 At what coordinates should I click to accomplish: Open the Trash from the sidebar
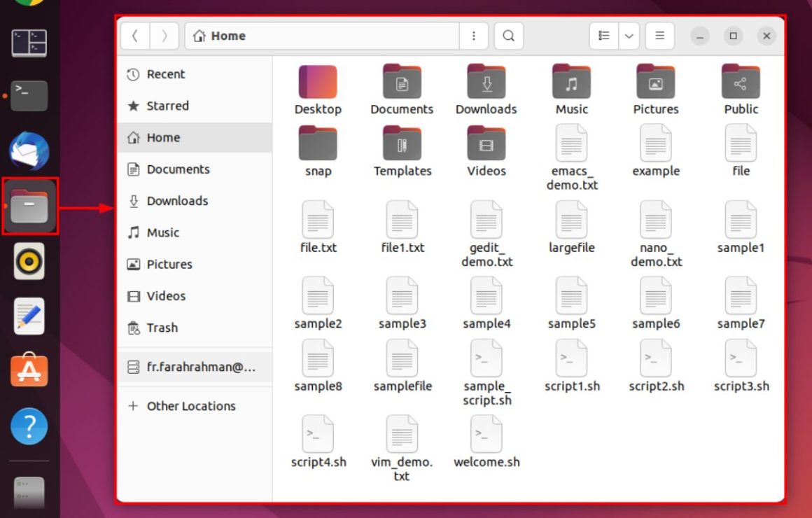(x=162, y=328)
